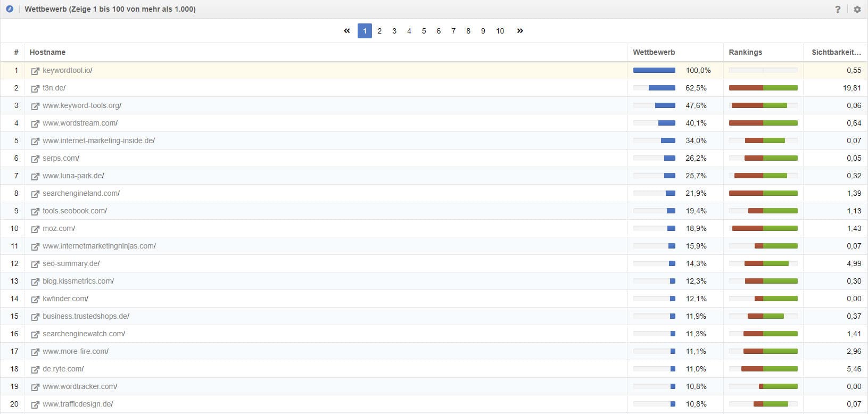
Task: Select visibility value 4,99
Action: 854,263
